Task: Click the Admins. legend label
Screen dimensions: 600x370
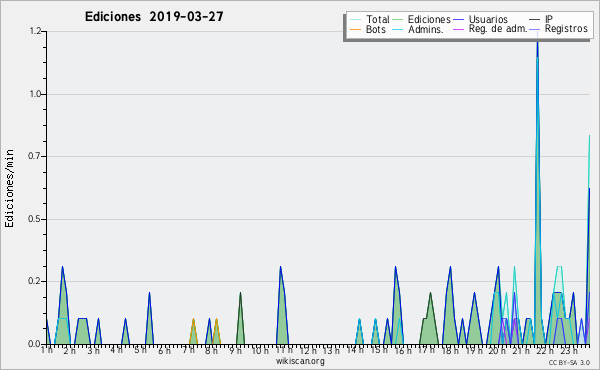Action: click(426, 29)
